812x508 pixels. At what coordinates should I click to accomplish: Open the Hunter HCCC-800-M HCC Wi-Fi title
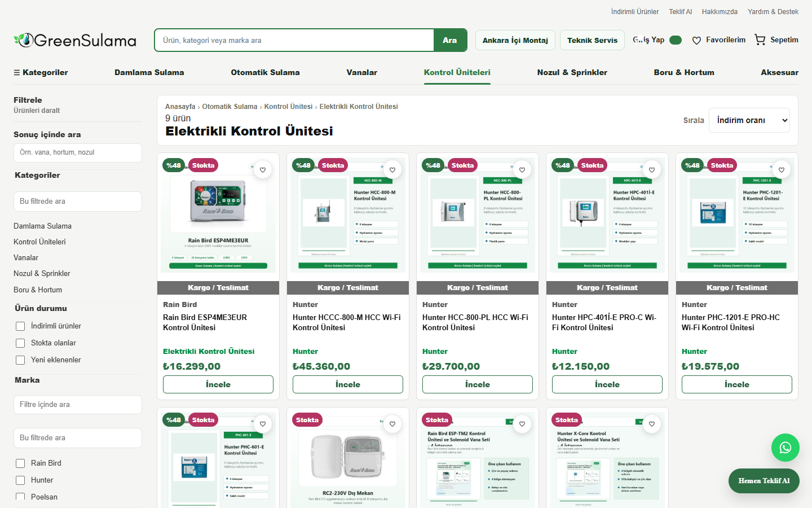pos(347,322)
